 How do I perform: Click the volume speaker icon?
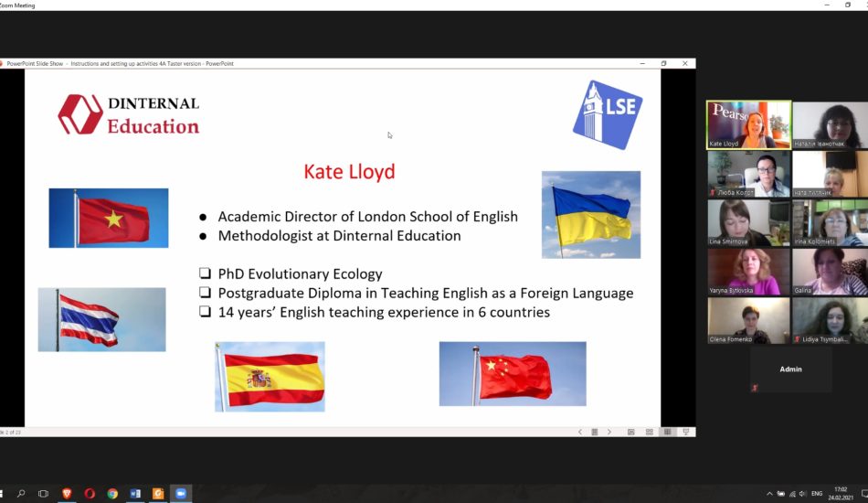click(802, 494)
